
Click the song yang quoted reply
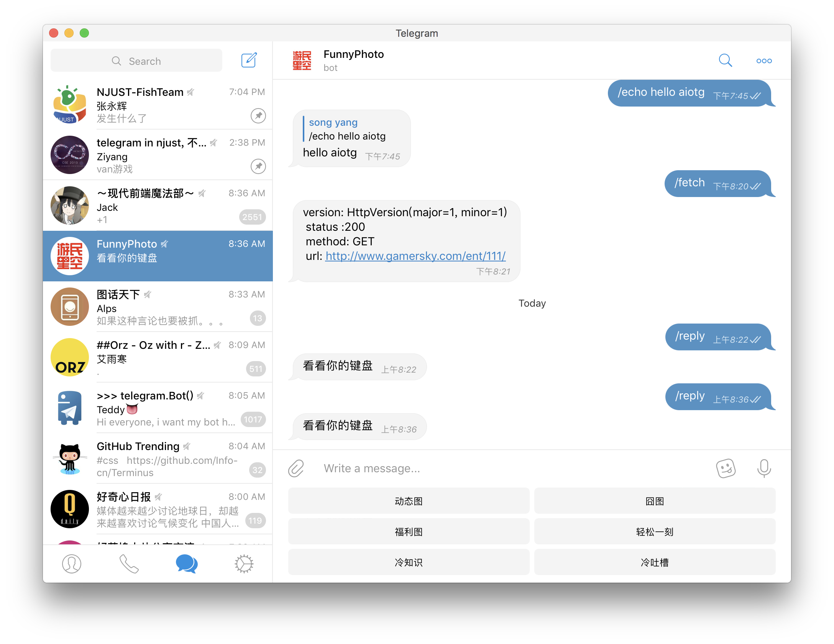click(344, 129)
